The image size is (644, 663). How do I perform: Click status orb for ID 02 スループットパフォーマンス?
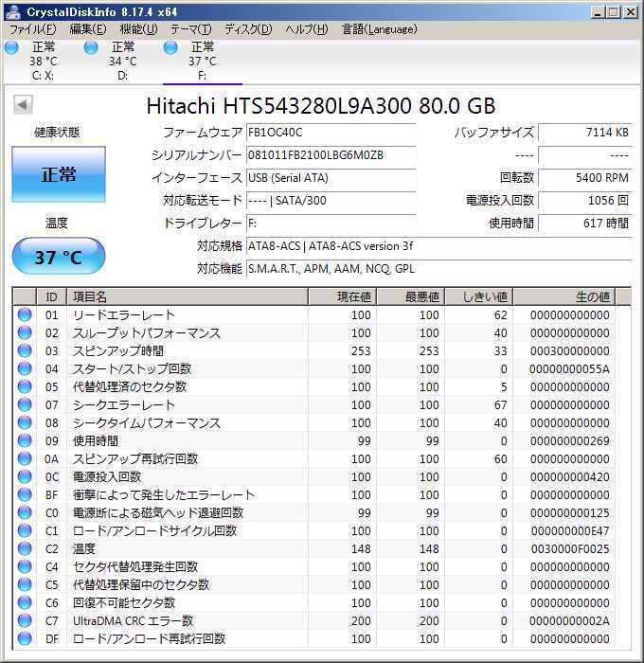(x=25, y=332)
